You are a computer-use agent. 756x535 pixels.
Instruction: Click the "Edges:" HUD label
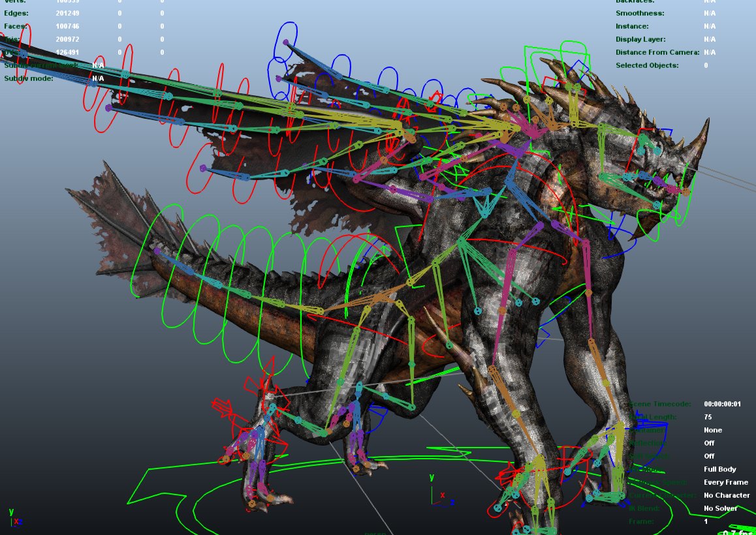[16, 13]
